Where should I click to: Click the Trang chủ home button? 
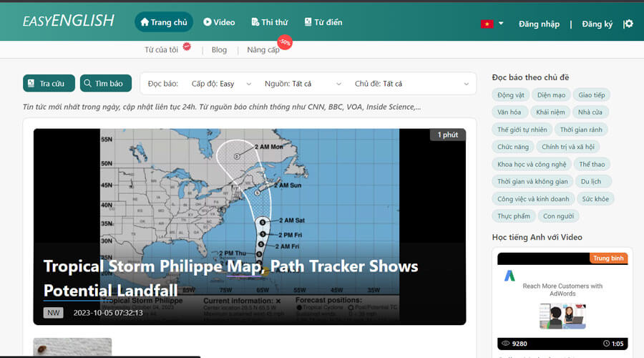point(164,22)
